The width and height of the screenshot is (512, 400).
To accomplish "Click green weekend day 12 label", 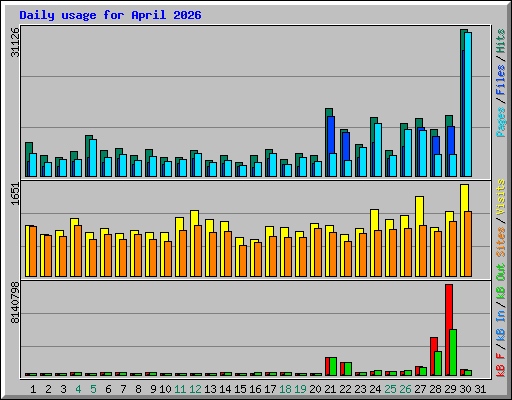I will (195, 389).
